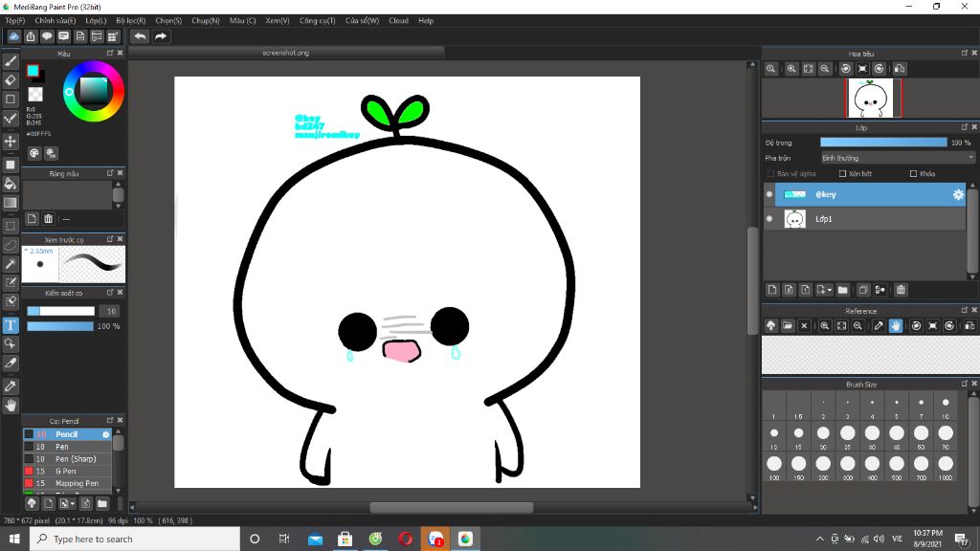Click the Độ trong opacity slider

(882, 143)
